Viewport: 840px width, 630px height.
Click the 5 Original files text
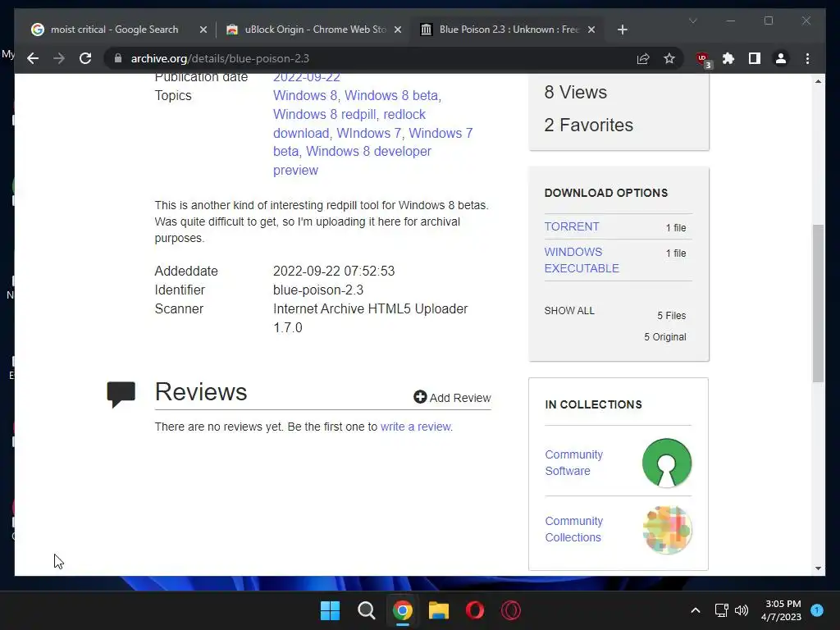[664, 337]
